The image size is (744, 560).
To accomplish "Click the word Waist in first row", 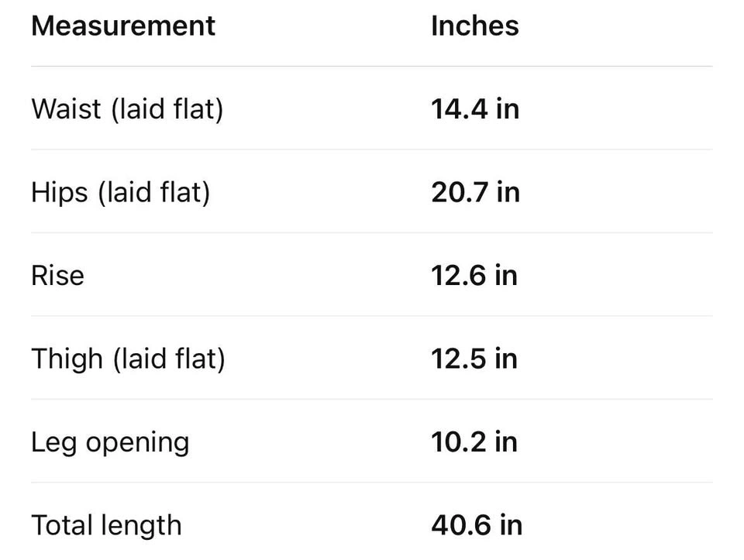I will pyautogui.click(x=67, y=108).
